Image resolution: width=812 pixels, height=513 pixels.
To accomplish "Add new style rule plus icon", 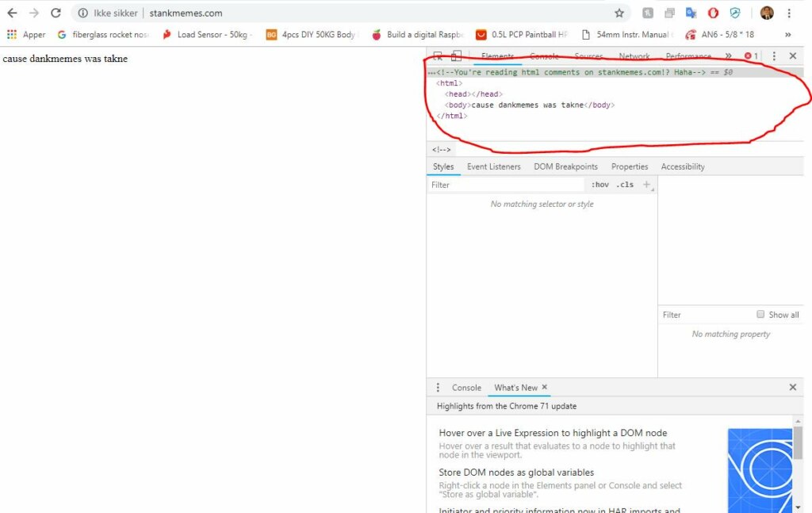I will click(x=646, y=184).
